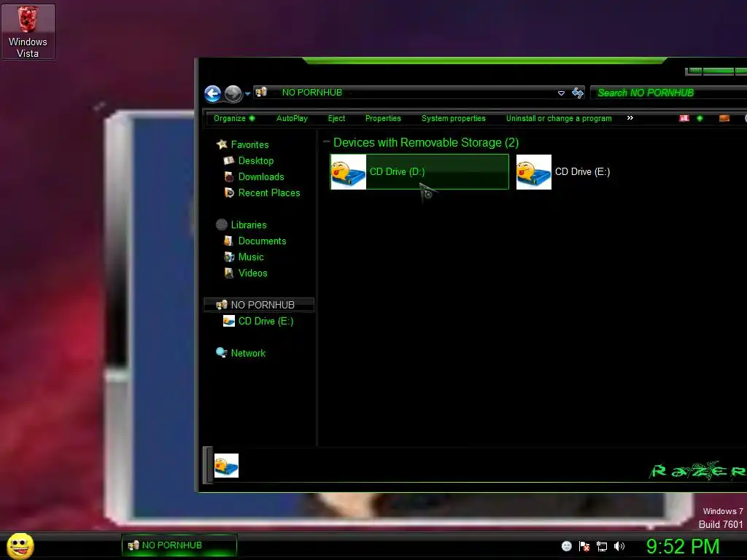Click the Music library icon
The height and width of the screenshot is (560, 747).
point(229,257)
